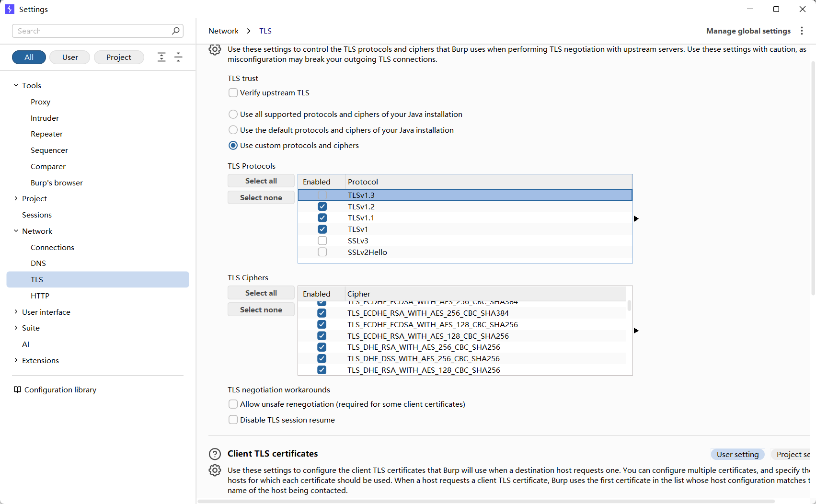
Task: Click the bottom horizontal scrollbar
Action: point(486,501)
